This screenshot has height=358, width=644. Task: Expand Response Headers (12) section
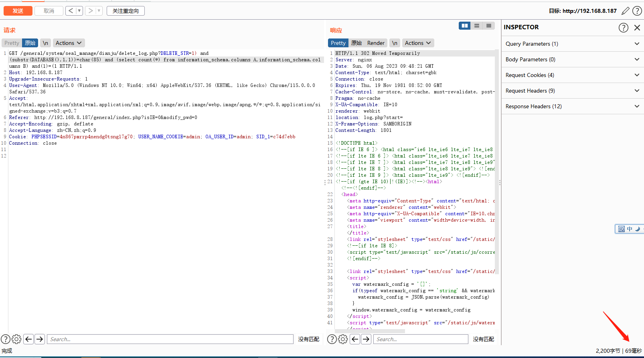coord(573,106)
